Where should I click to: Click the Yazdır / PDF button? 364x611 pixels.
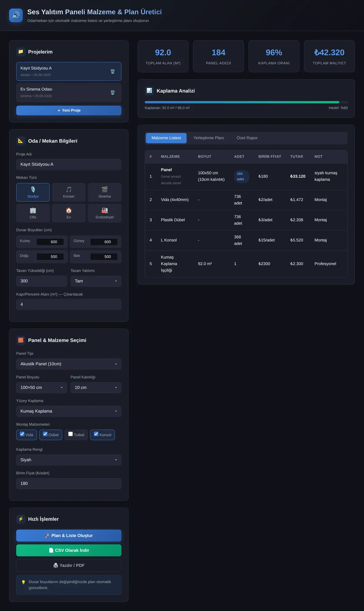coord(69,565)
